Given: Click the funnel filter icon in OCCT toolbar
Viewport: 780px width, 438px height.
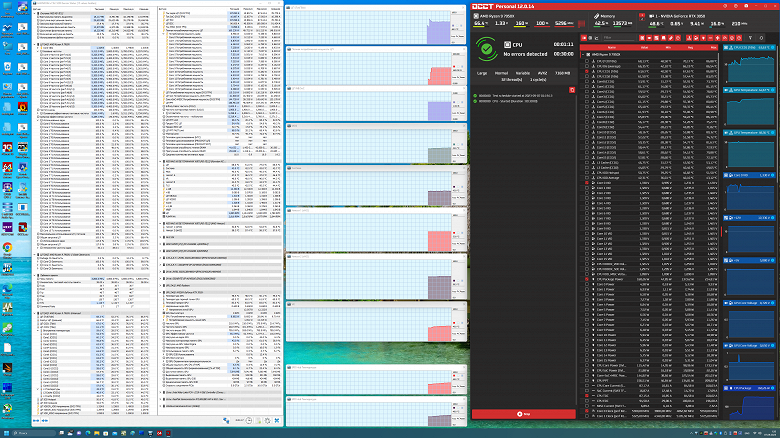Looking at the screenshot, I should coord(750,38).
